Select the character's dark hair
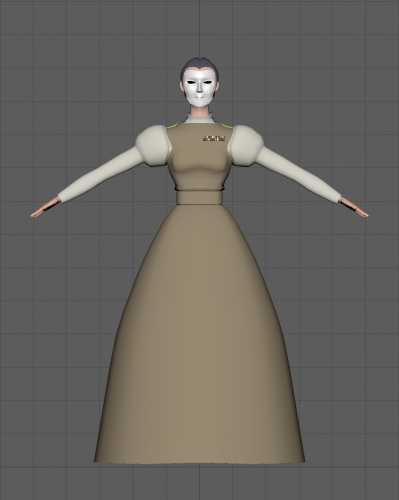The width and height of the screenshot is (399, 500). tap(199, 65)
